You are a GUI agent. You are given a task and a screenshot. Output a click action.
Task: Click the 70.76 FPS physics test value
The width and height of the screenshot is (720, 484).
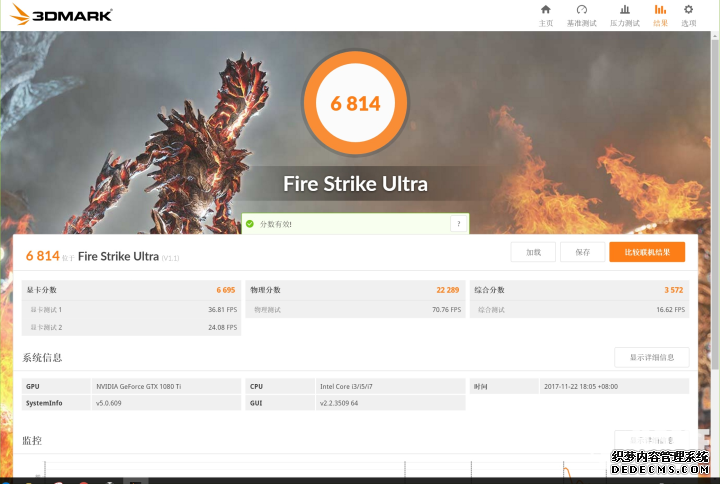[446, 310]
